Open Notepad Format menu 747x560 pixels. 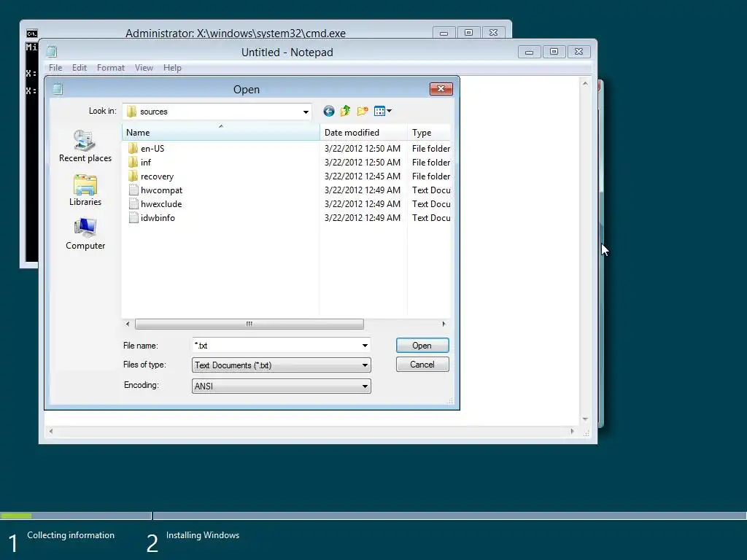(111, 68)
